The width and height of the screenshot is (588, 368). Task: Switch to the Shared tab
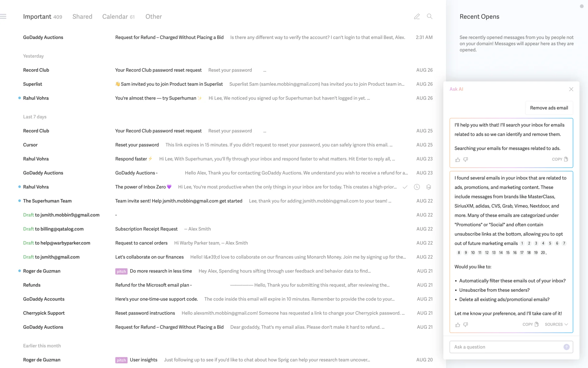pyautogui.click(x=82, y=17)
